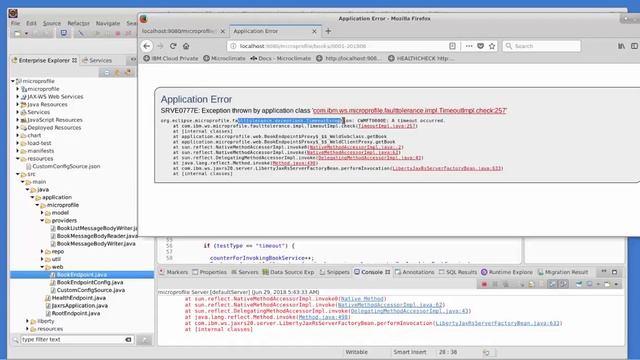Click red stop icon in Eclipse toolbar

click(x=118, y=33)
